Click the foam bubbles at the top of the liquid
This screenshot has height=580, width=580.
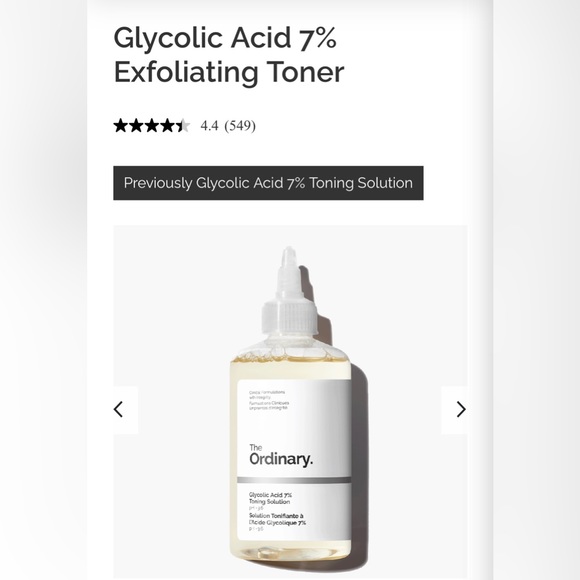pos(290,357)
